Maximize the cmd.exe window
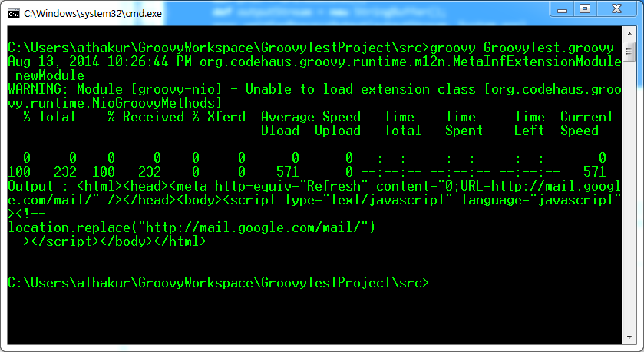The image size is (644, 352). pyautogui.click(x=585, y=9)
